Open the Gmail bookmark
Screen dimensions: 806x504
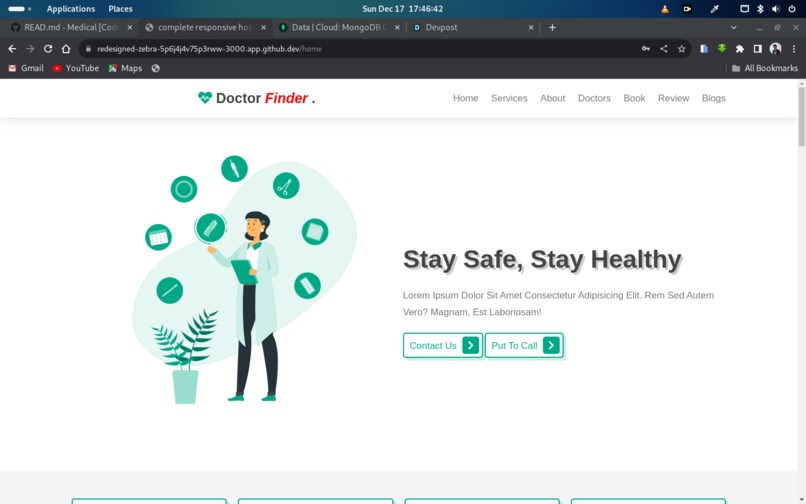[x=26, y=68]
